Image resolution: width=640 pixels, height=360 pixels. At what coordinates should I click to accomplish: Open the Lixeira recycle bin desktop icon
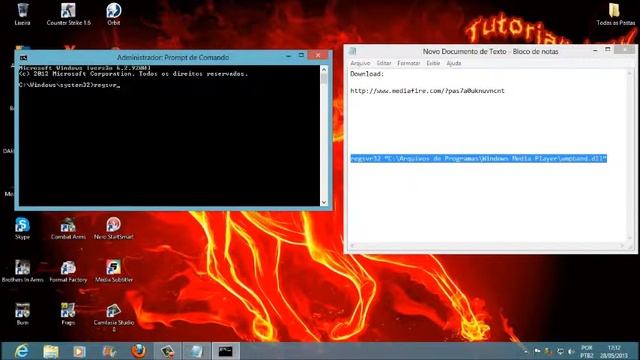(22, 13)
